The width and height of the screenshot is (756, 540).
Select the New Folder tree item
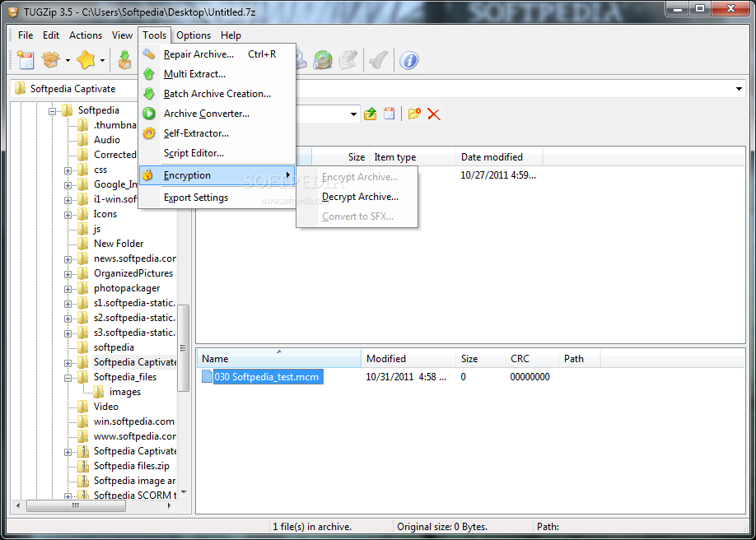pyautogui.click(x=119, y=244)
